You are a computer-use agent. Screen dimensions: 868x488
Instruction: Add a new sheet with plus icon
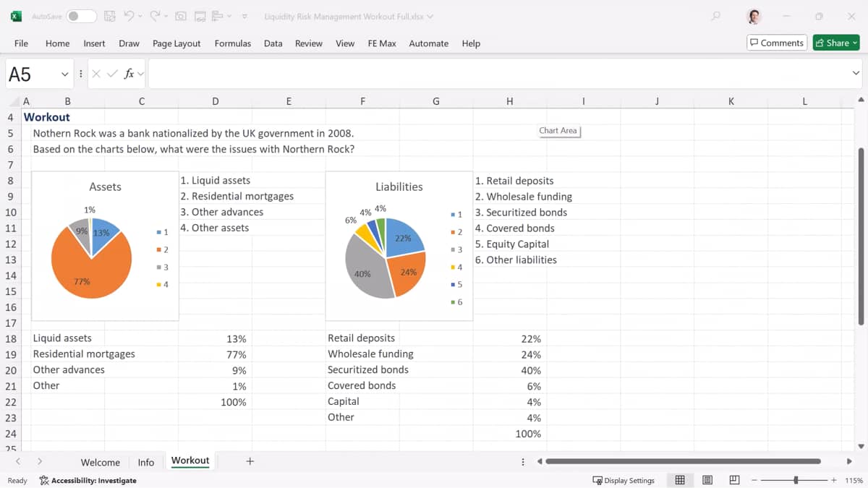(250, 461)
